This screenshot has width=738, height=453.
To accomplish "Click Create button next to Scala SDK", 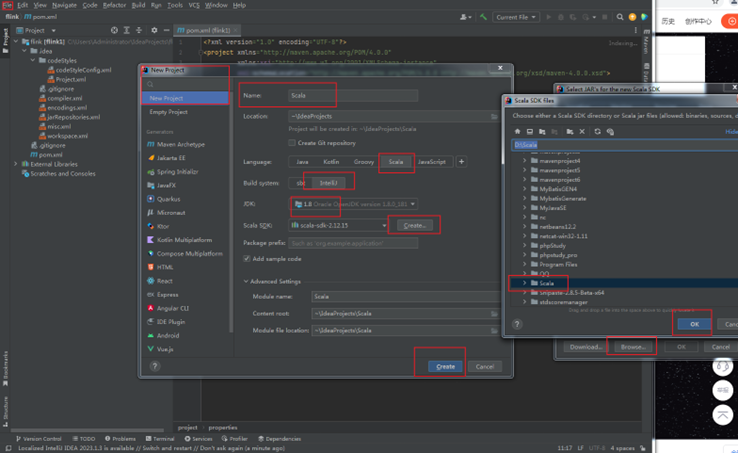I will pos(414,225).
